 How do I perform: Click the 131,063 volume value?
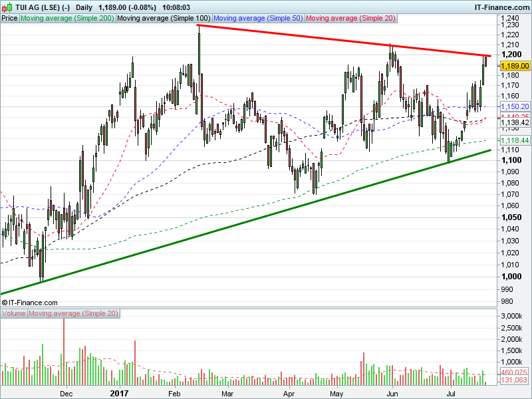point(514,380)
